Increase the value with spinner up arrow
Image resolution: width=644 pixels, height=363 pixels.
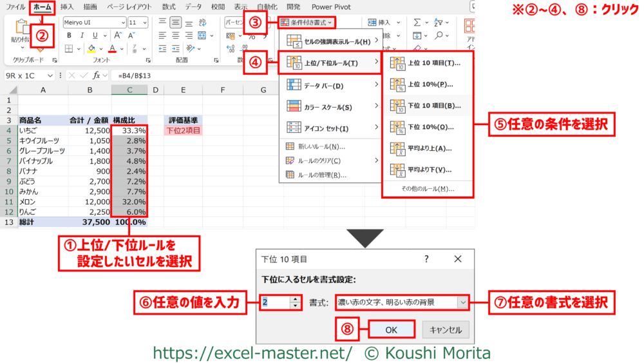tap(296, 299)
